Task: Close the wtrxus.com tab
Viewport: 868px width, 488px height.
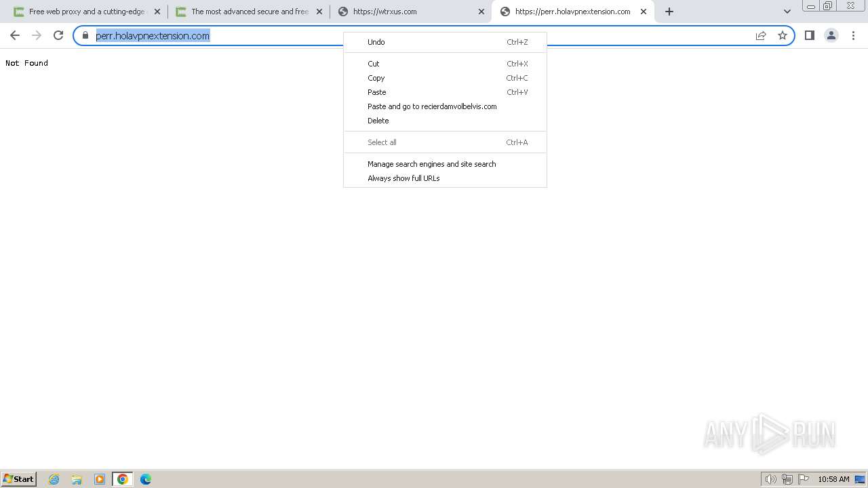Action: click(x=481, y=12)
